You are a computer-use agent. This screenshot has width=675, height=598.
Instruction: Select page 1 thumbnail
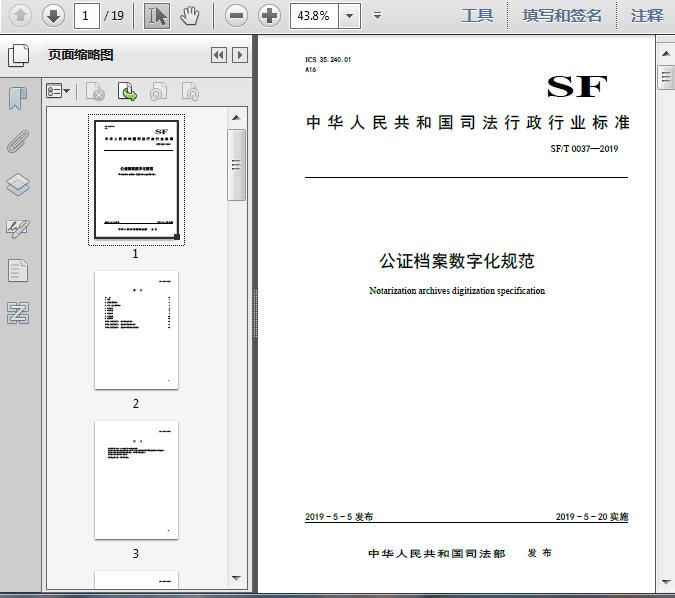[136, 180]
